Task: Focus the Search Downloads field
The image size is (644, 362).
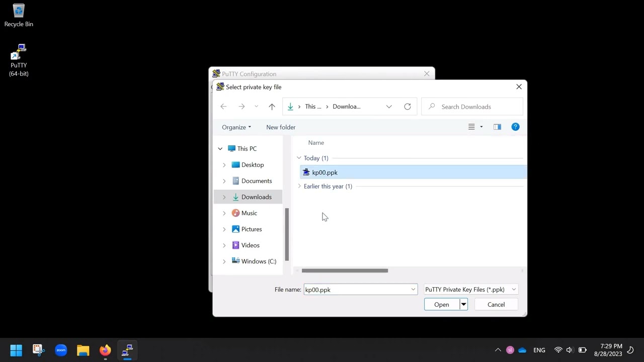Action: pos(472,107)
